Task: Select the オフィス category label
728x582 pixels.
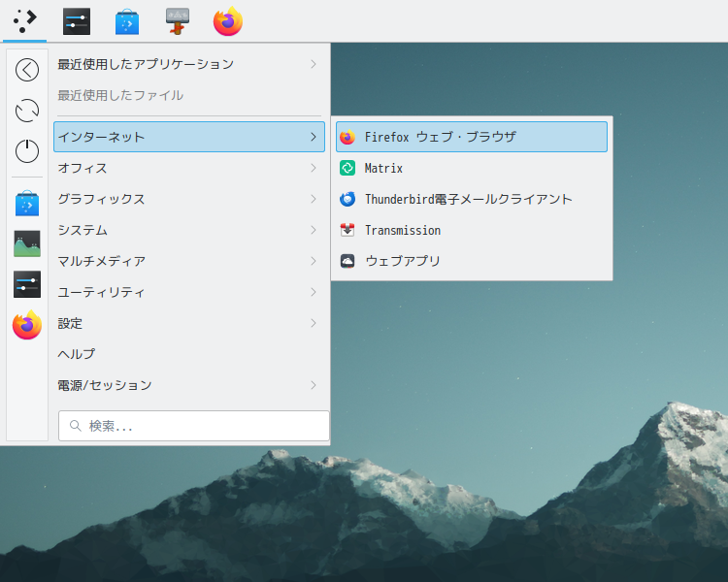Action: pos(83,168)
